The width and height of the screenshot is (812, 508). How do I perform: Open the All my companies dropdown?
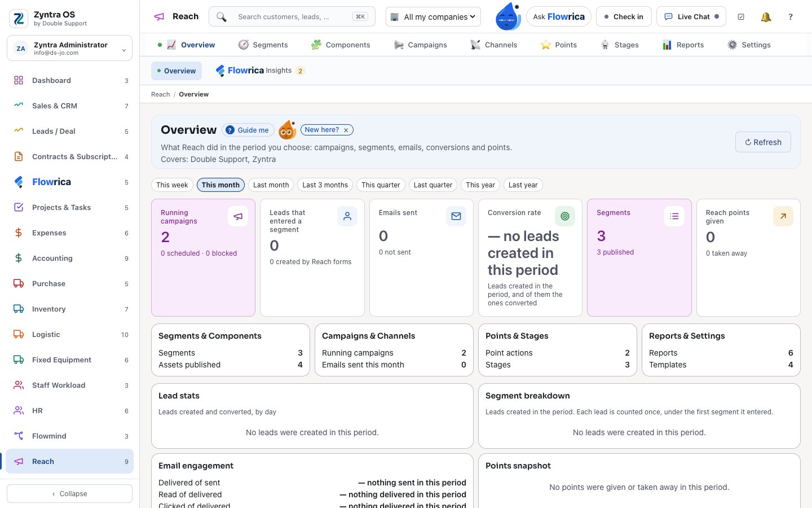(x=434, y=17)
